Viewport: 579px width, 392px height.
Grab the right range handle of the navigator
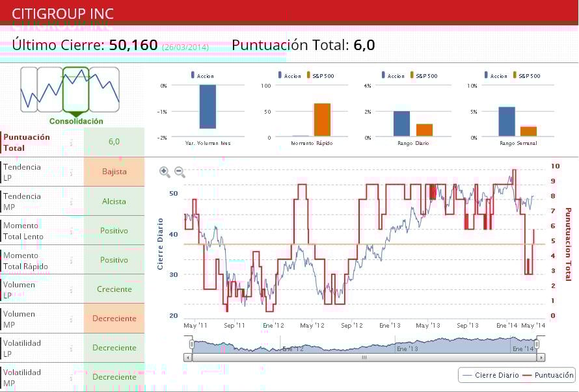(x=537, y=344)
